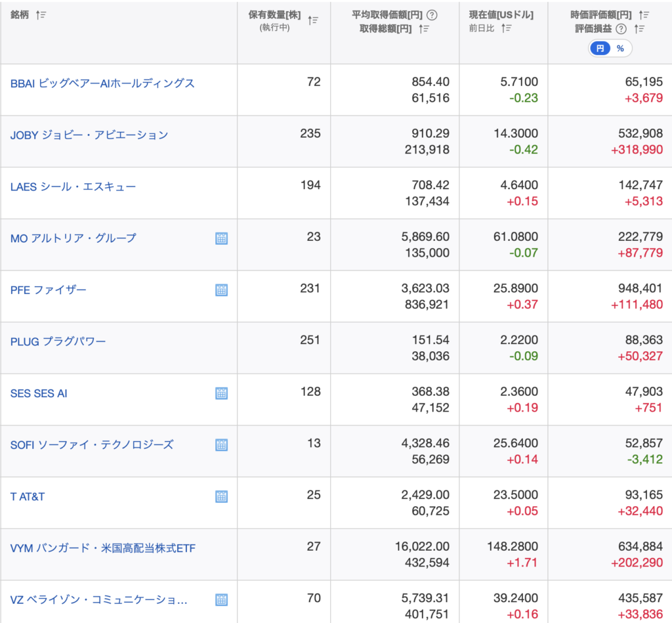Viewport: 672px width, 623px height.
Task: Open the 評価損益 help tooltip
Action: 621,28
